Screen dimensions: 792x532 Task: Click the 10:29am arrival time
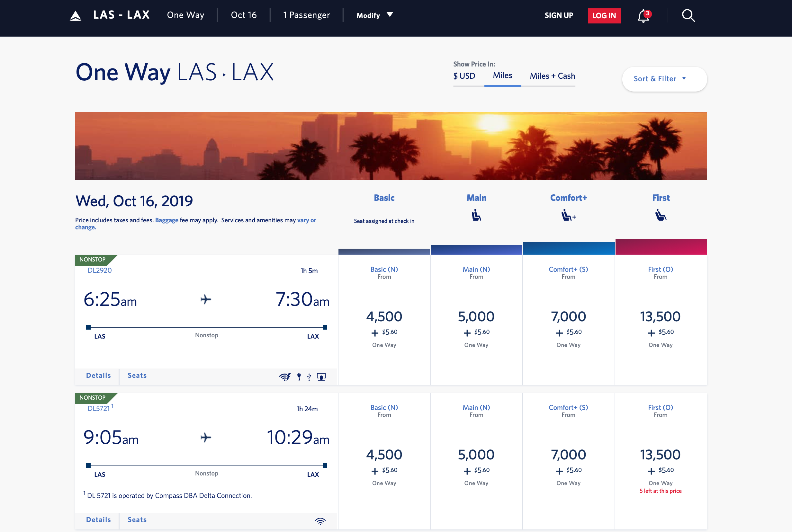pyautogui.click(x=298, y=437)
